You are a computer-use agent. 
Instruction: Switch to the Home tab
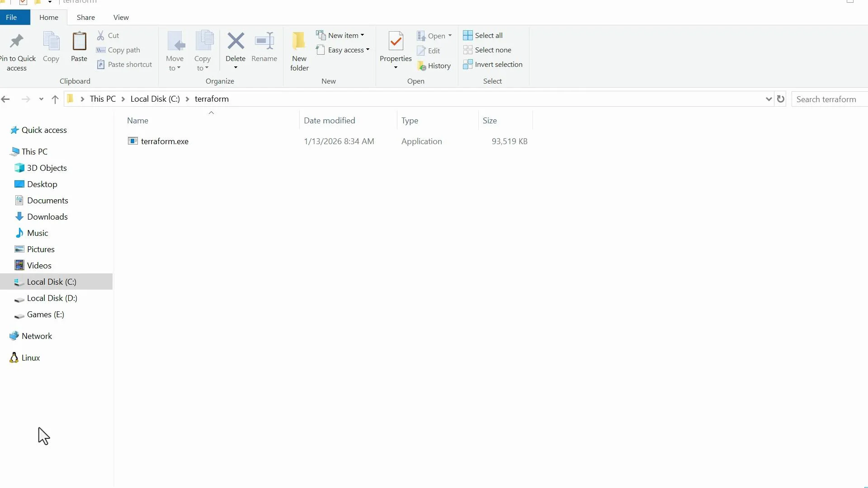click(49, 17)
